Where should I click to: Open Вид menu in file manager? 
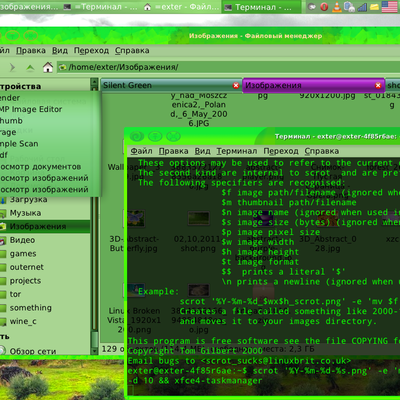[60, 51]
